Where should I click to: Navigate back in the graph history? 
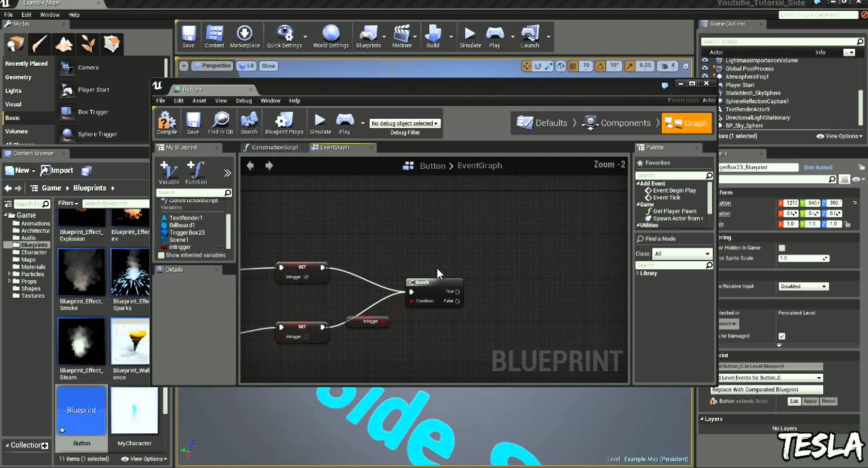(x=250, y=165)
